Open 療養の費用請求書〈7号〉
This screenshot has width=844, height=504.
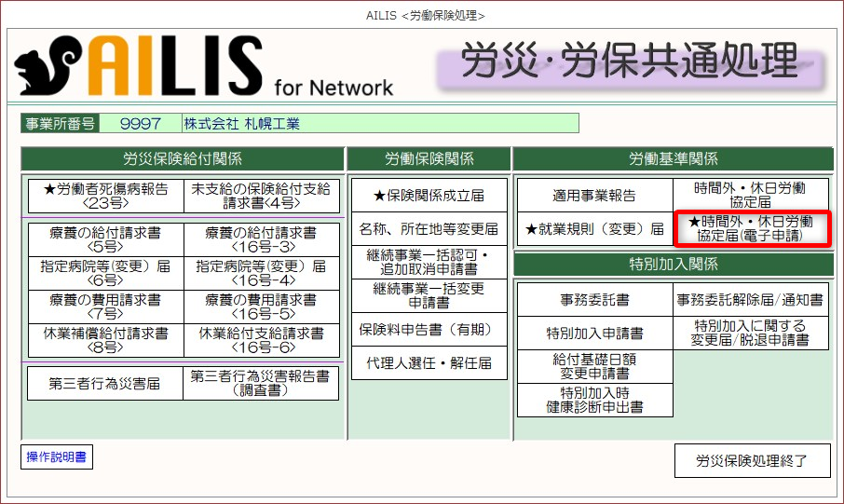[x=106, y=306]
